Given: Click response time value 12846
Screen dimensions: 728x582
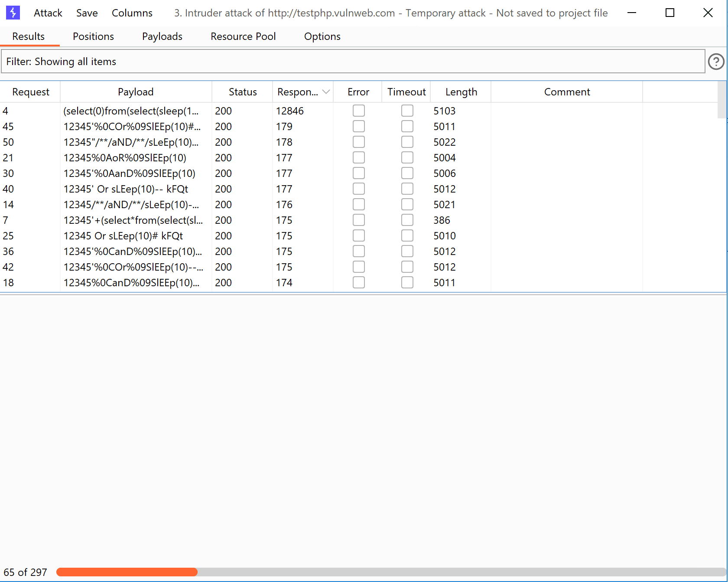Looking at the screenshot, I should point(290,111).
